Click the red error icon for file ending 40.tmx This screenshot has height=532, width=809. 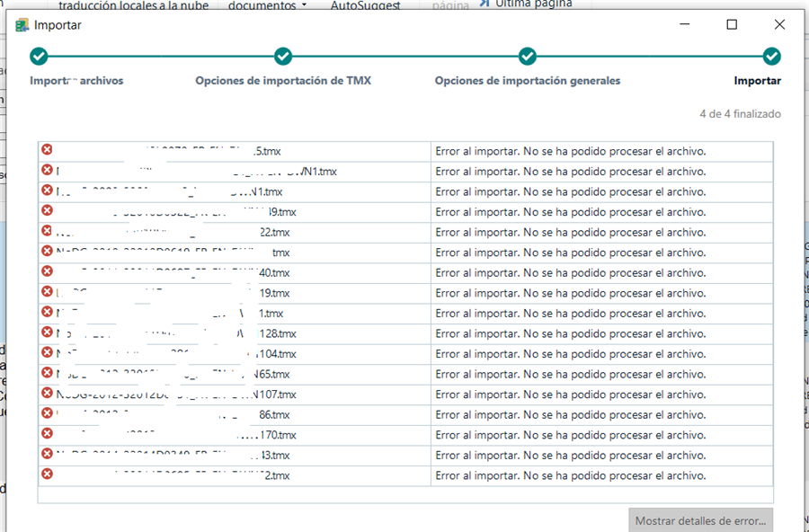(x=47, y=271)
